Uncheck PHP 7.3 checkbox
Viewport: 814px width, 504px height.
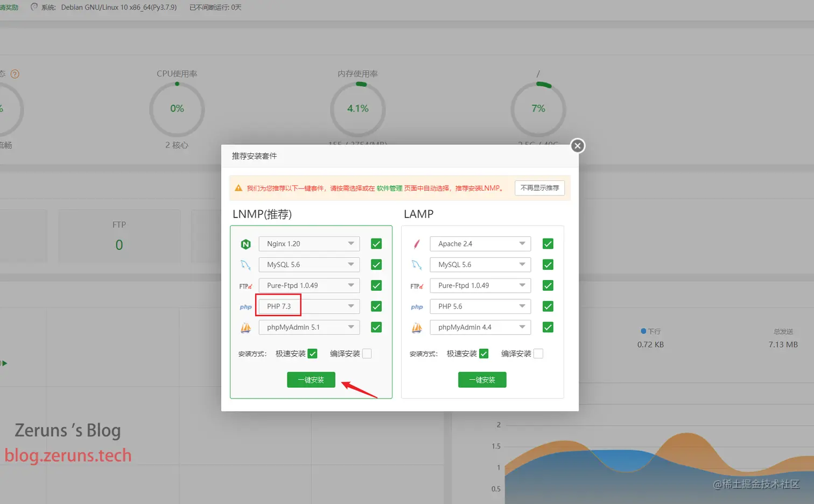tap(376, 306)
